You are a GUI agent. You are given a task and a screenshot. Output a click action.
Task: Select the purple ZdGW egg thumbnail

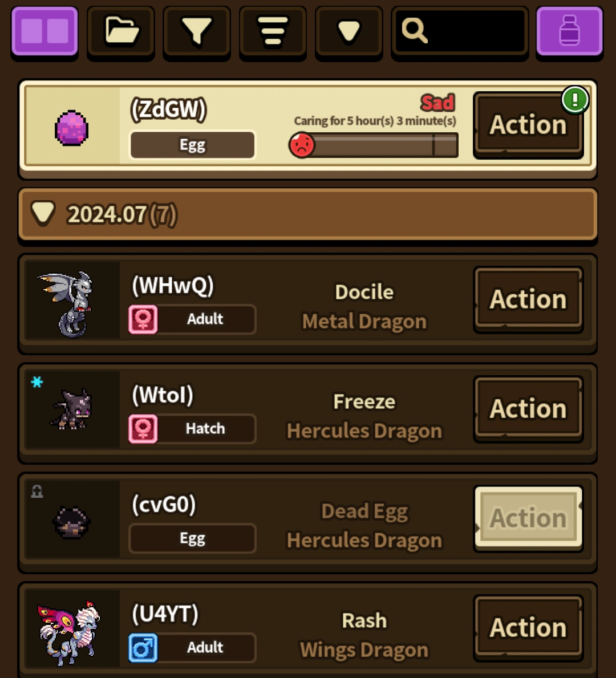coord(72,128)
